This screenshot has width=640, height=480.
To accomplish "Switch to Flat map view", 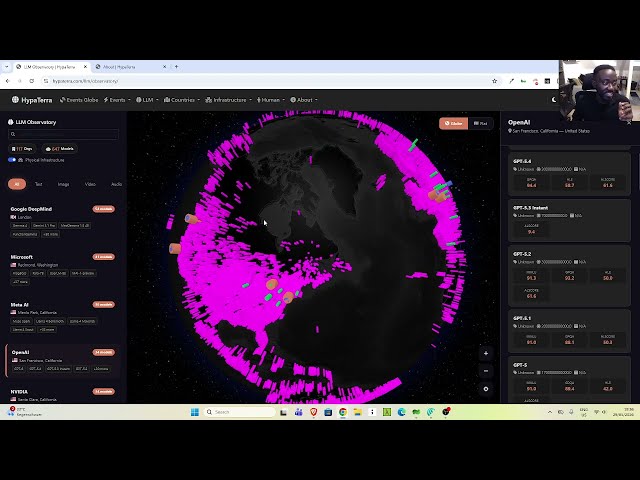I will point(480,123).
